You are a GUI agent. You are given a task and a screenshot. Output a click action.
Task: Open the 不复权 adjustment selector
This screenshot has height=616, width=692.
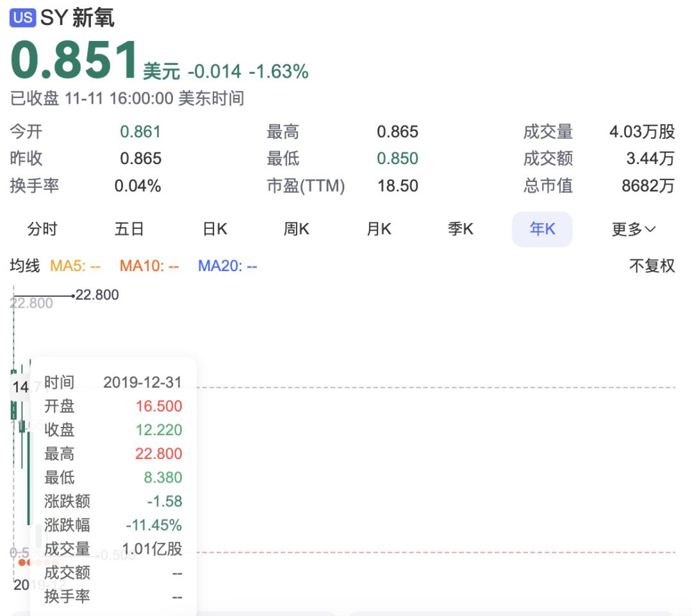652,266
